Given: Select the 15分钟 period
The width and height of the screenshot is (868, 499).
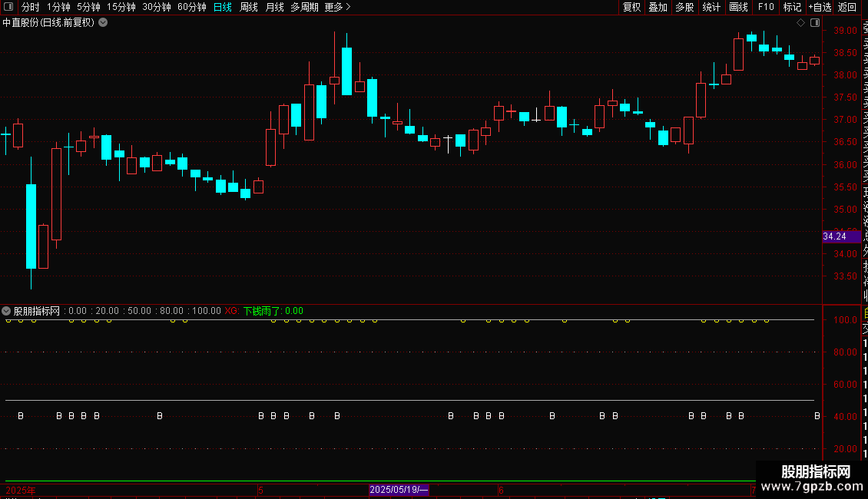Looking at the screenshot, I should [x=121, y=7].
